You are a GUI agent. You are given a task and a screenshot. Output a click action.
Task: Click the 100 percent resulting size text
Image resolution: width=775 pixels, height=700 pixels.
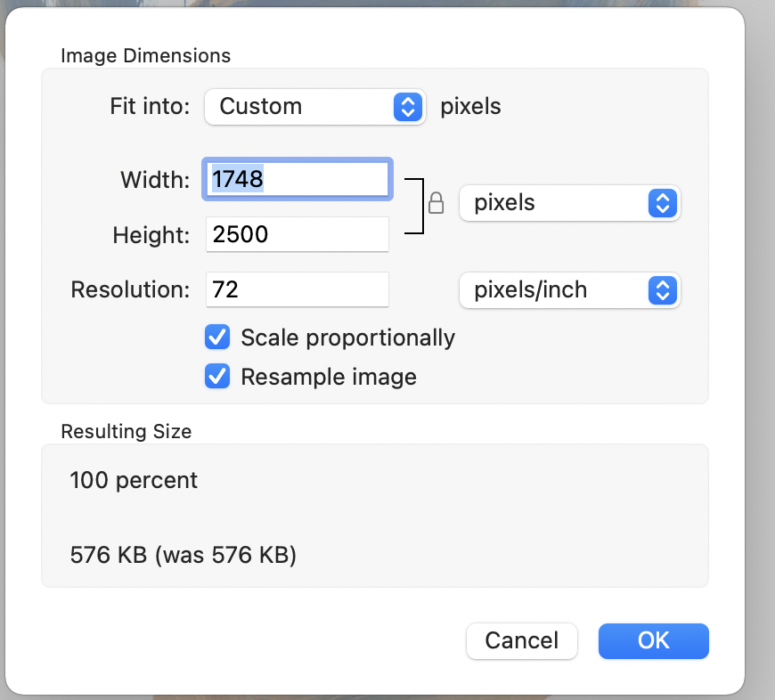133,480
